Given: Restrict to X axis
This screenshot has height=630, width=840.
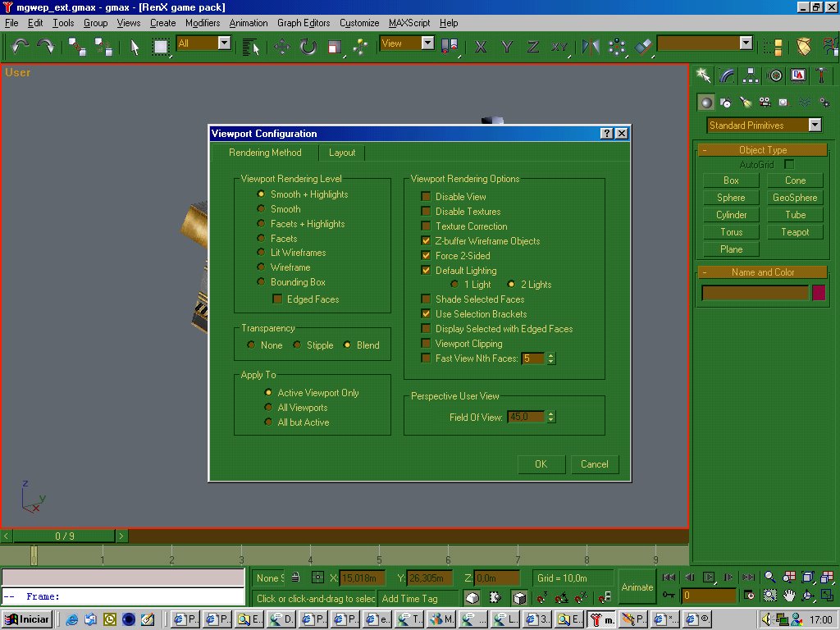Looking at the screenshot, I should point(481,47).
